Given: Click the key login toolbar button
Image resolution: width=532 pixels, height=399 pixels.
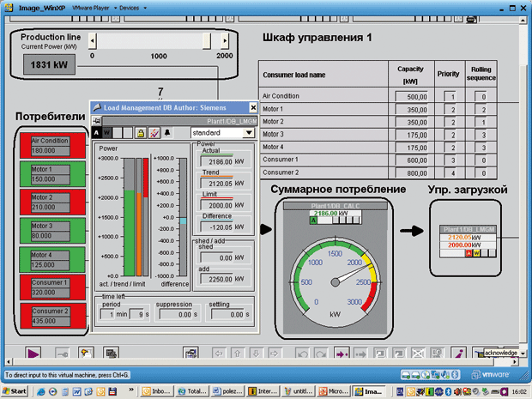Looking at the screenshot, I should pos(62,354).
